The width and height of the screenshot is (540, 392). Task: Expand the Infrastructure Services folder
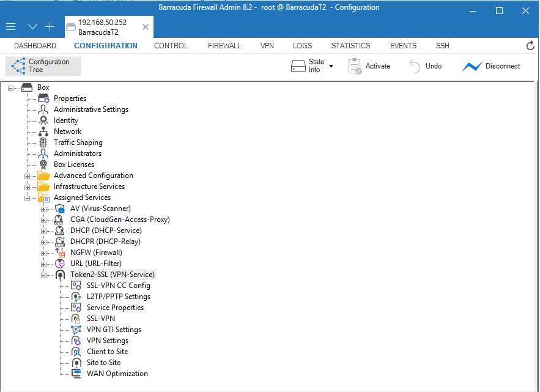pyautogui.click(x=27, y=187)
